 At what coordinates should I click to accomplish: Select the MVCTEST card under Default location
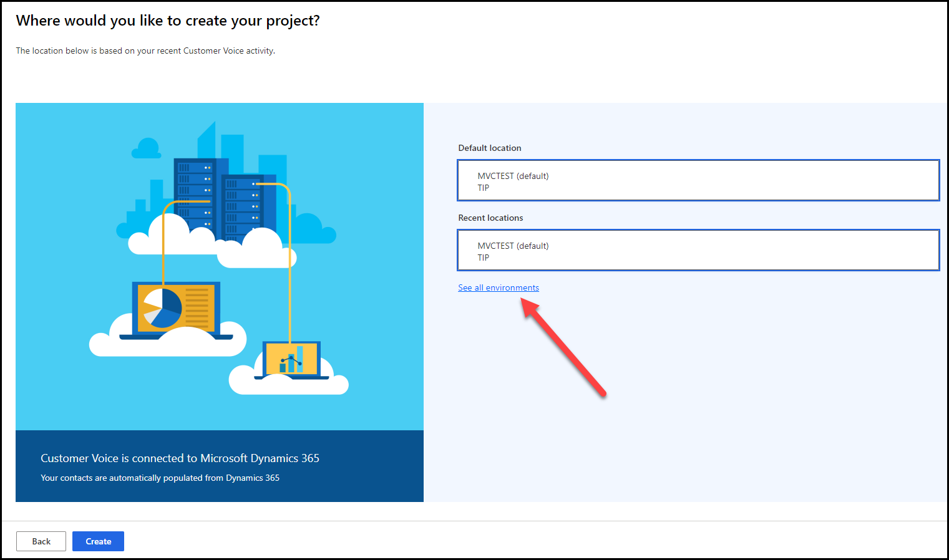pos(698,180)
